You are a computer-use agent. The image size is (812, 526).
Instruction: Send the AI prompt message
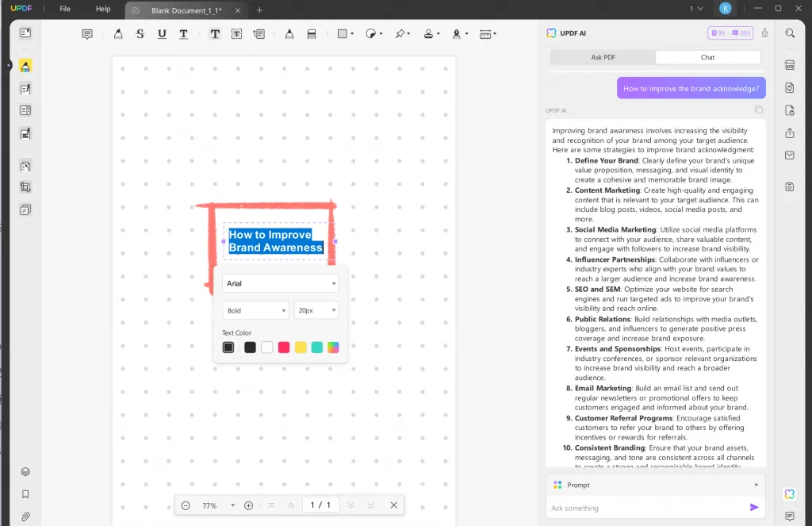pos(754,508)
